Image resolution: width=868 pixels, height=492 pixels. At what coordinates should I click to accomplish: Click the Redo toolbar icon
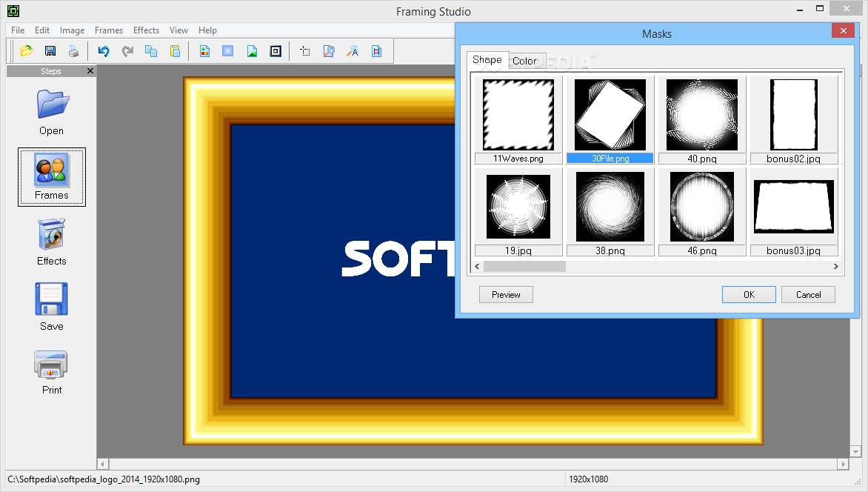(127, 52)
